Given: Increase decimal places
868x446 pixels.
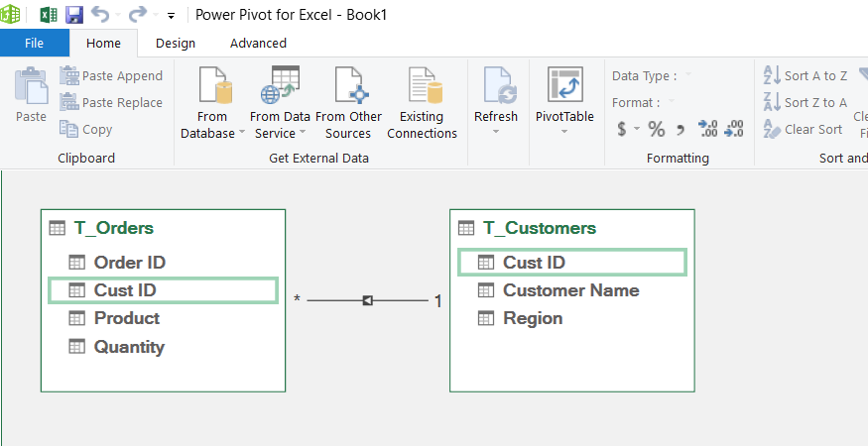Looking at the screenshot, I should click(708, 129).
